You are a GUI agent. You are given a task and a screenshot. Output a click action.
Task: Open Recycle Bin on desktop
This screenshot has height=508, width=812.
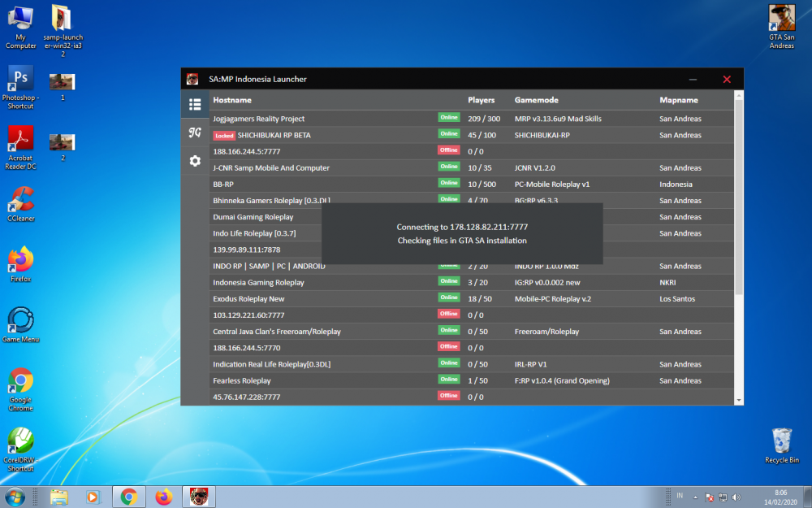coord(781,445)
